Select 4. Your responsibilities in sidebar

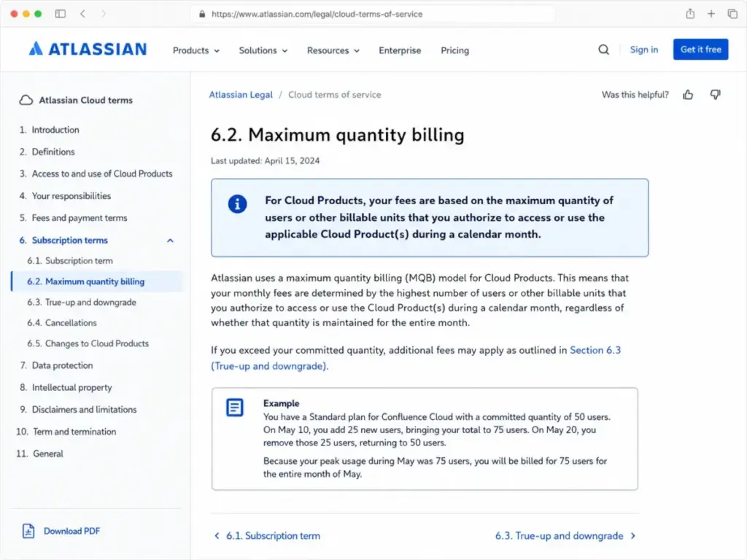[65, 196]
